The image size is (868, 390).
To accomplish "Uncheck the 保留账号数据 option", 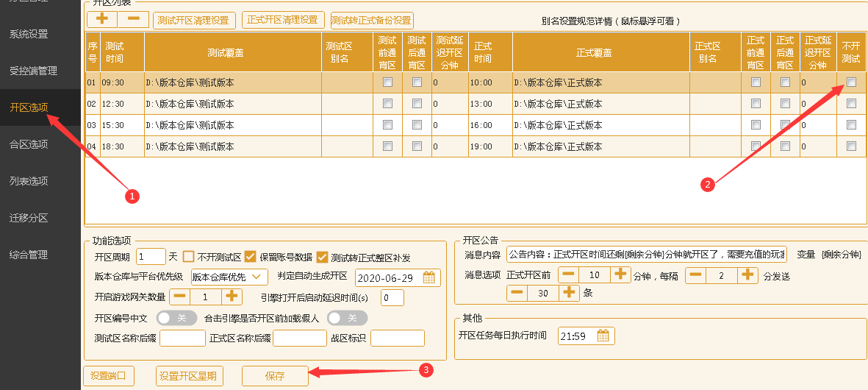I will pyautogui.click(x=250, y=257).
